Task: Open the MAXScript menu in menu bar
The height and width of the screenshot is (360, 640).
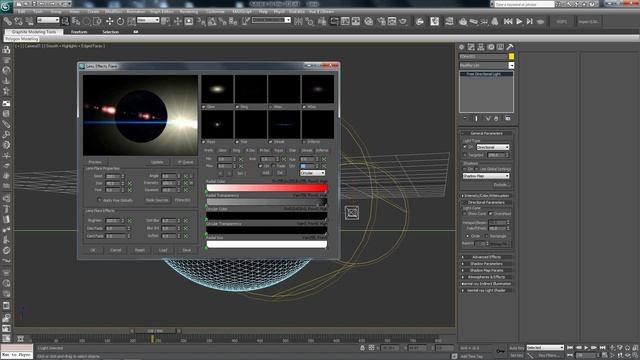Action: pos(242,12)
